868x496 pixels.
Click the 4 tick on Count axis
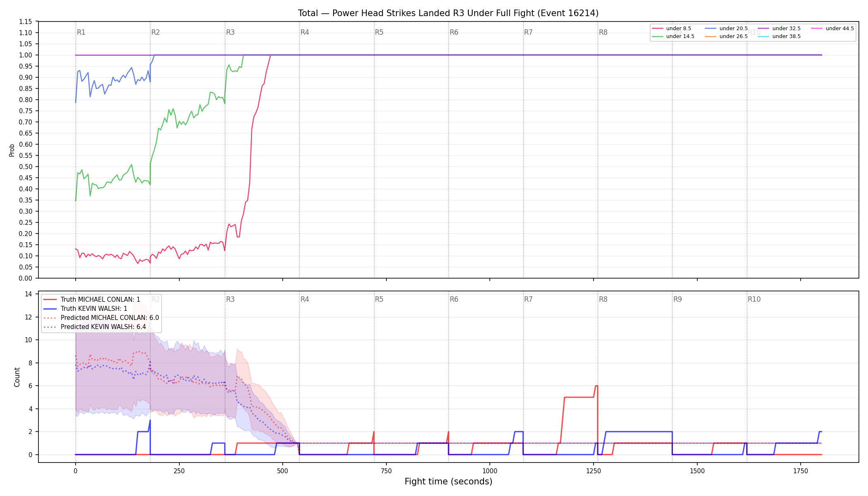[31, 409]
